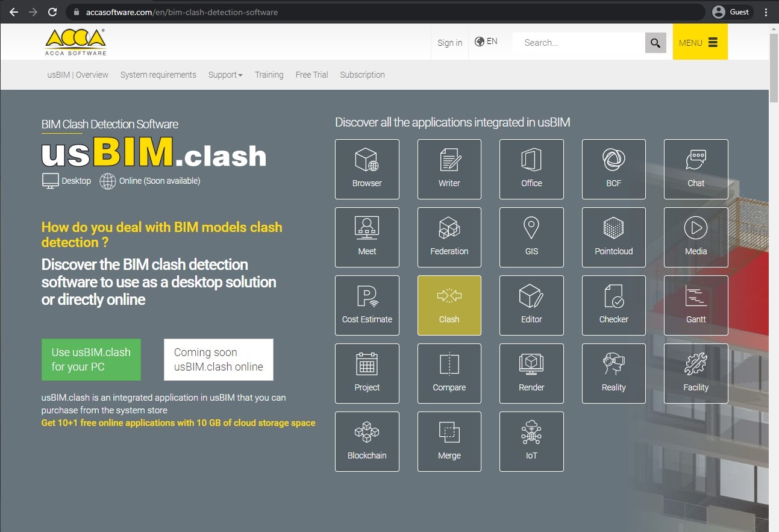This screenshot has height=532, width=779.
Task: Open the Blockchain application tile
Action: (x=367, y=442)
